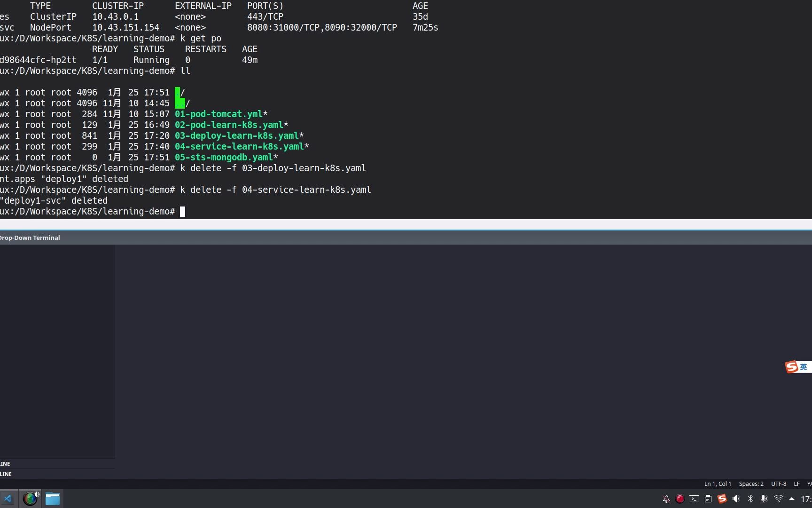The width and height of the screenshot is (812, 508).
Task: Click the terminal cursor at the prompt
Action: tap(182, 212)
